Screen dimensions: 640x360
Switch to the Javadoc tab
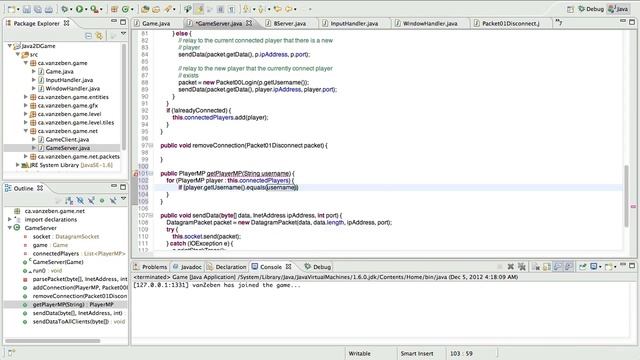tap(187, 267)
